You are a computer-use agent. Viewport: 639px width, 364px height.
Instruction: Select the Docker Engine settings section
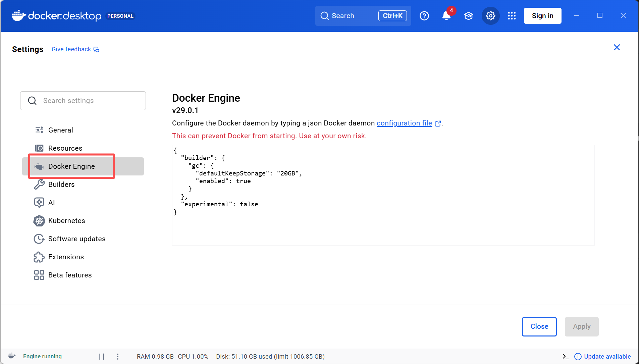click(x=83, y=166)
